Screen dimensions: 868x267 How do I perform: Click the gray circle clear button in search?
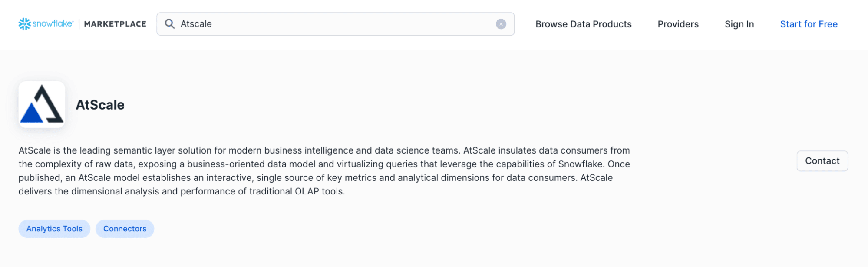(501, 24)
